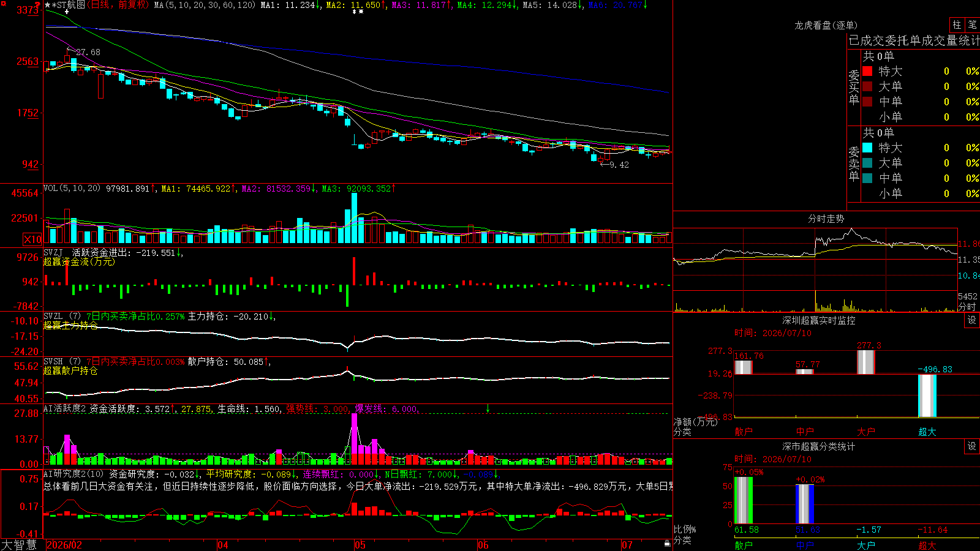Click the teal 大单 sell-order swatch
Viewport: 980px width, 551px height.
point(867,163)
